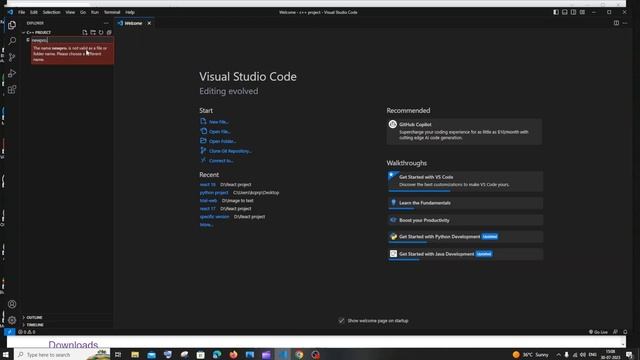Toggle the primary side bar layout icon
640x360 pixels.
coord(556,12)
